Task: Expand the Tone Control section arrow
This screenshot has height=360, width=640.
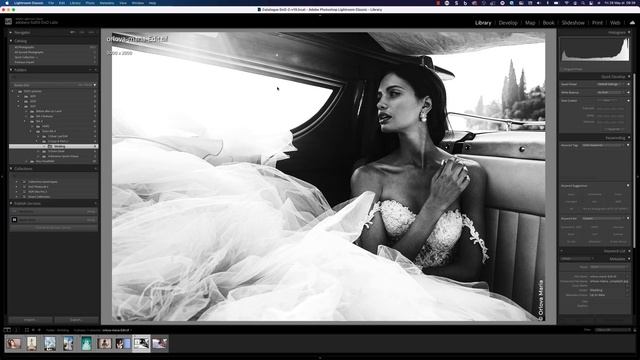Action: 628,100
